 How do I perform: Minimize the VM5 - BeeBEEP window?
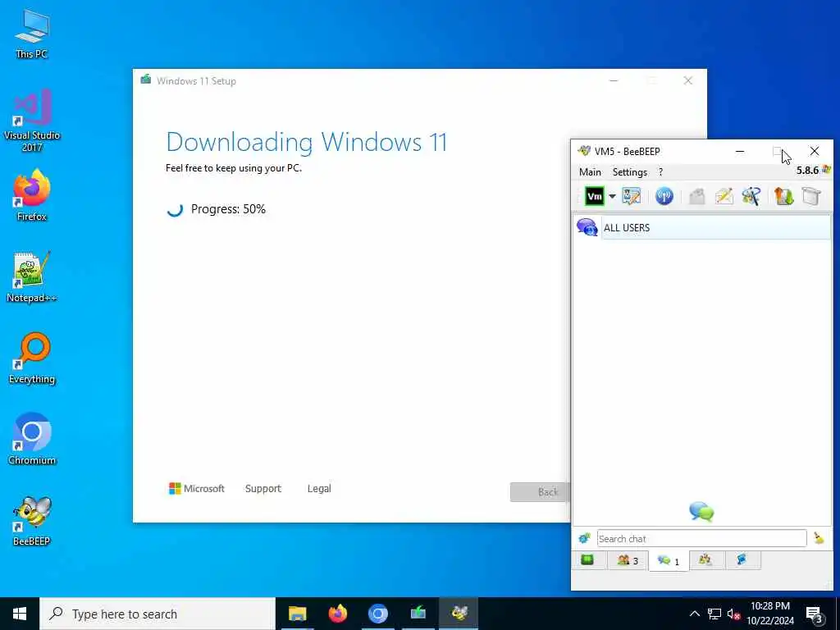(x=740, y=152)
